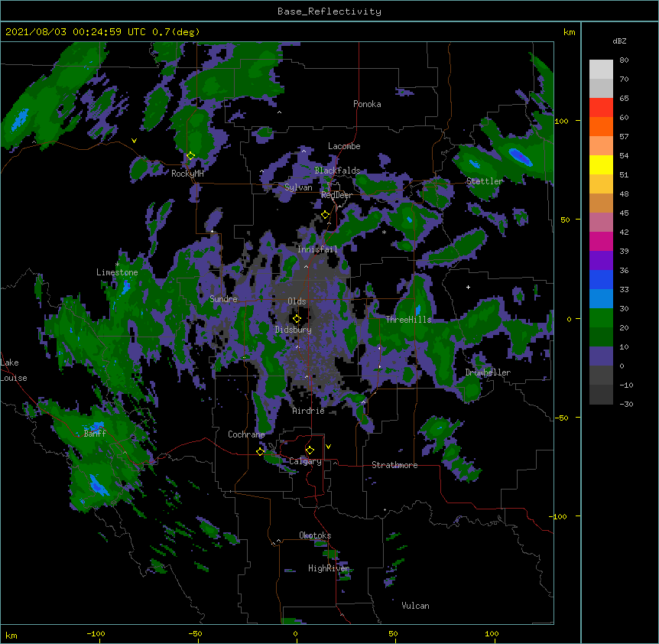
Task: Click the Sylvan label
Action: pyautogui.click(x=298, y=187)
